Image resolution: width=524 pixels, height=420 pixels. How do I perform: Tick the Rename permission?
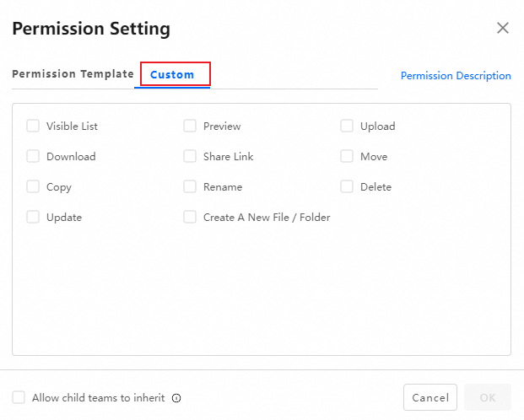[x=190, y=187]
